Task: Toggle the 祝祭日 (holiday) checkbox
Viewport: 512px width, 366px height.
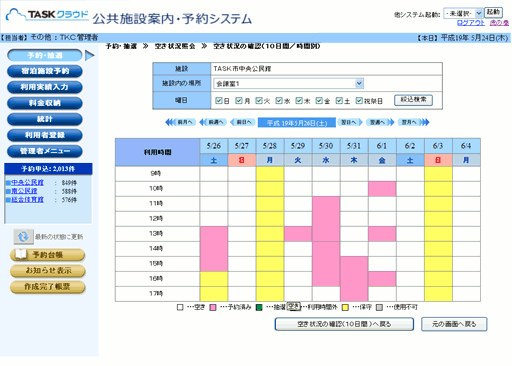Action: (x=359, y=100)
